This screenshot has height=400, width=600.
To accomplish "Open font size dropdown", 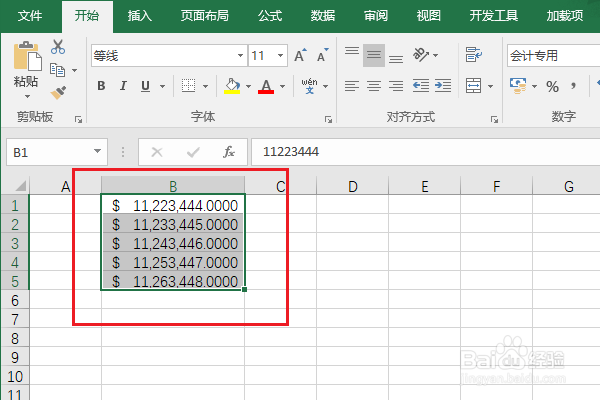I will coord(280,56).
